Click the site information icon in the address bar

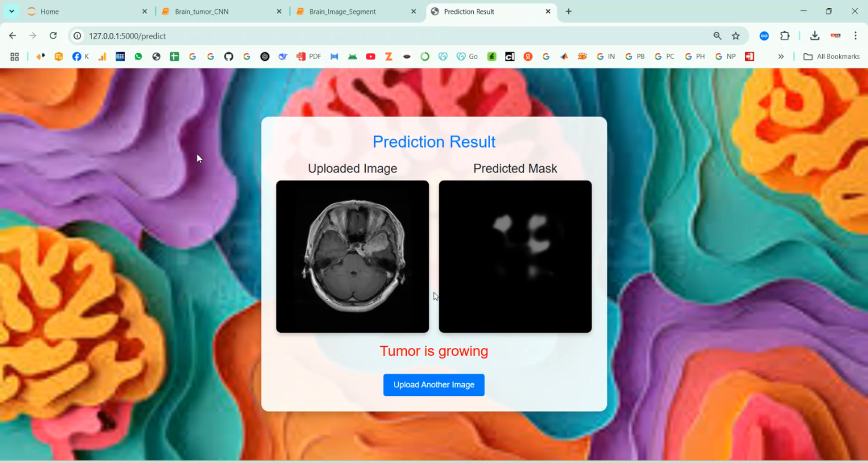pyautogui.click(x=77, y=35)
